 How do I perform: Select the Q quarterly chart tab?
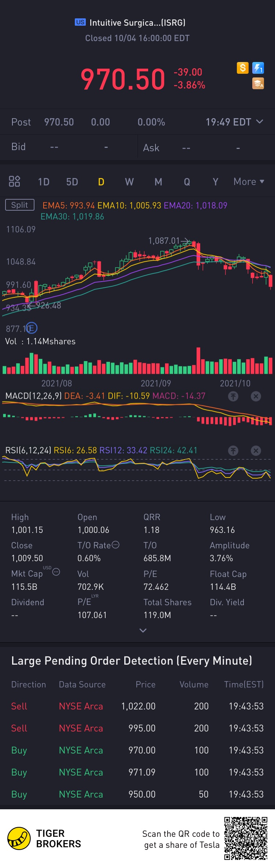[x=187, y=182]
